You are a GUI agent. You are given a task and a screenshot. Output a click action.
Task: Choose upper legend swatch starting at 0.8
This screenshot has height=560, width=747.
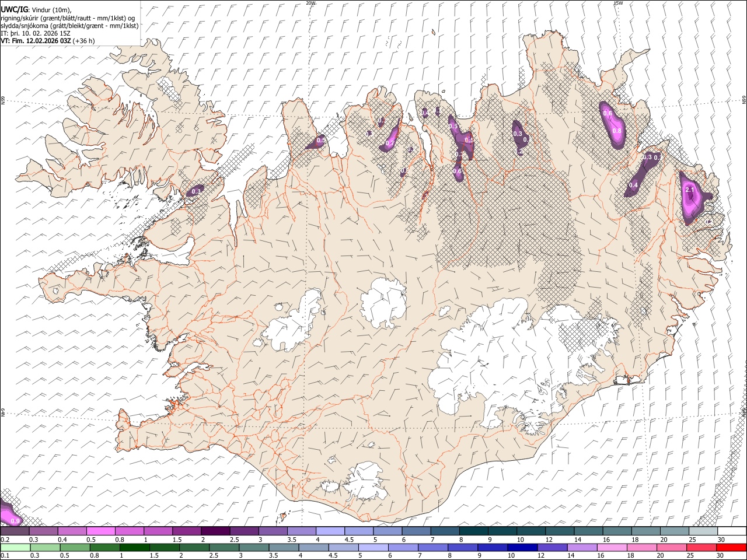(130, 531)
